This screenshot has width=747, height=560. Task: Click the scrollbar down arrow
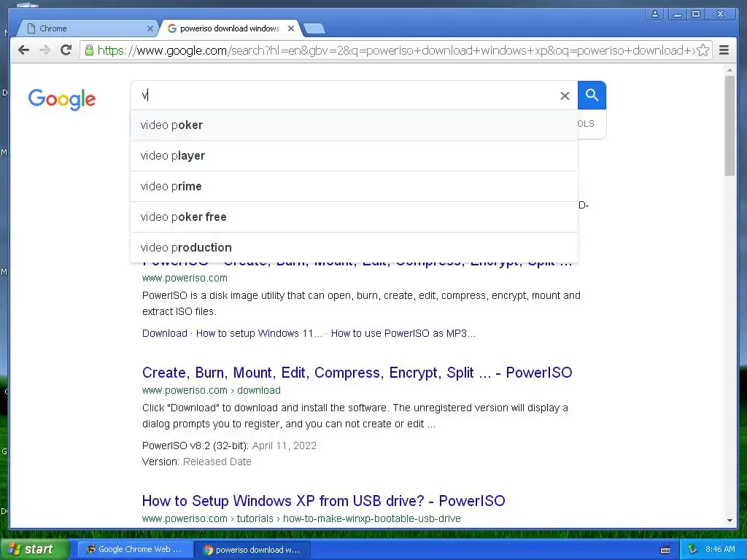(x=729, y=521)
